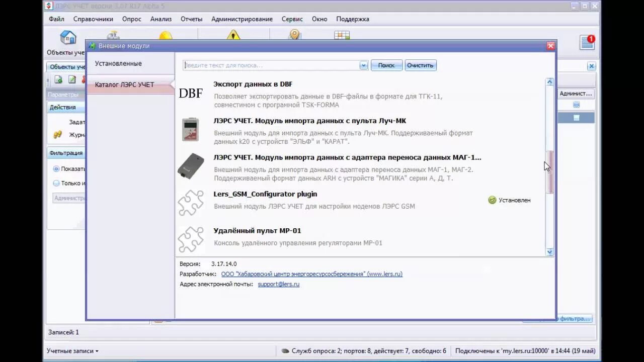The height and width of the screenshot is (362, 644).
Task: Close the Объекты учета tab panel
Action: click(592, 66)
